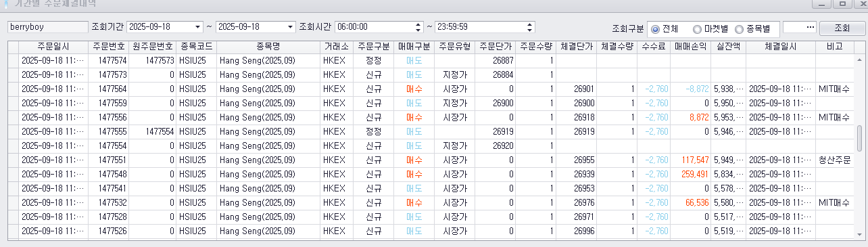Click the fill price 26996 cell
868x247 pixels.
[x=577, y=231]
